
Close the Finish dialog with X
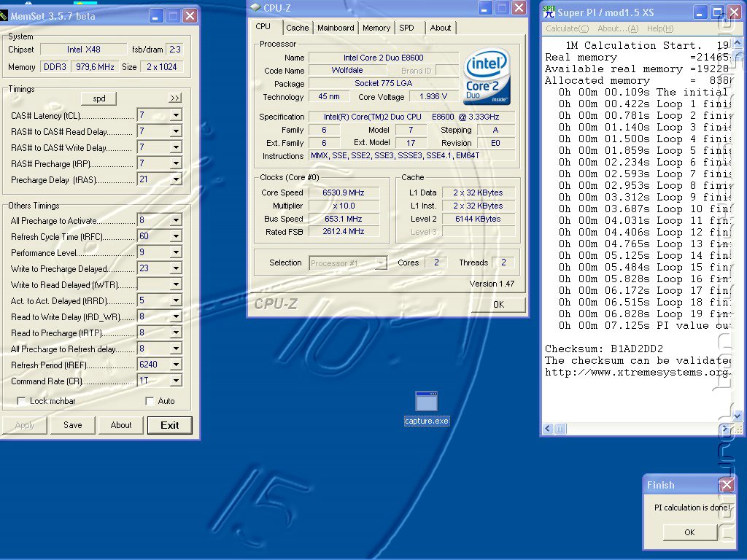[727, 485]
